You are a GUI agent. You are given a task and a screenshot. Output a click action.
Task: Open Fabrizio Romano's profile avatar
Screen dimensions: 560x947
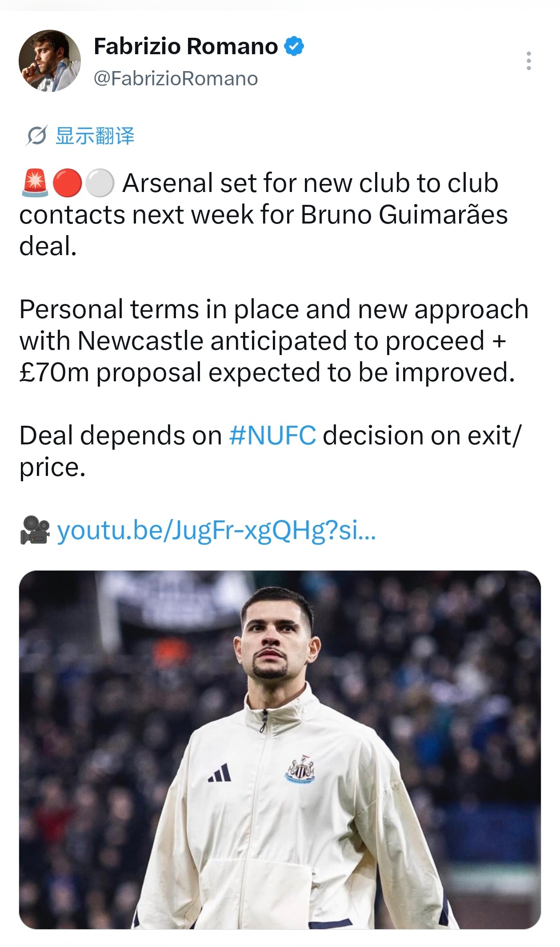pyautogui.click(x=50, y=61)
